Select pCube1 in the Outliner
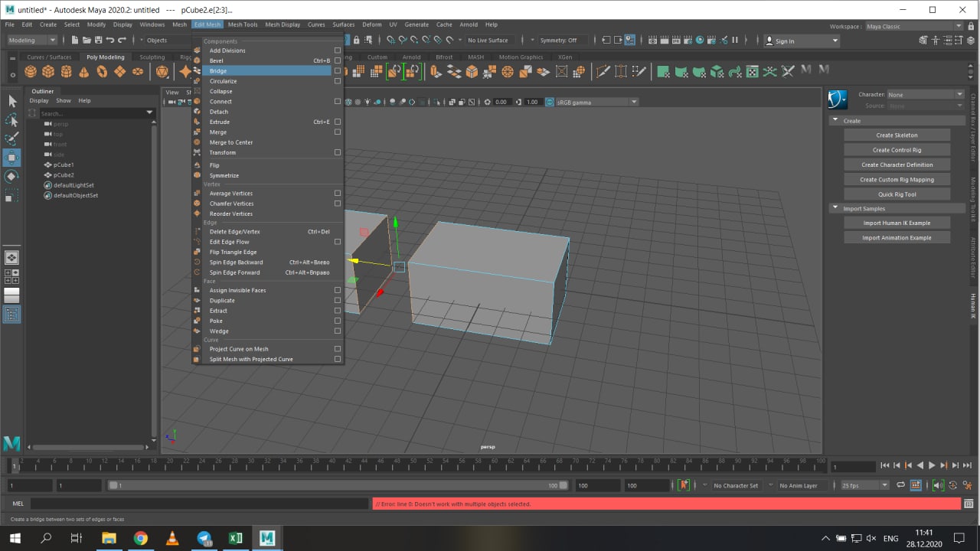The image size is (980, 551). pos(64,165)
